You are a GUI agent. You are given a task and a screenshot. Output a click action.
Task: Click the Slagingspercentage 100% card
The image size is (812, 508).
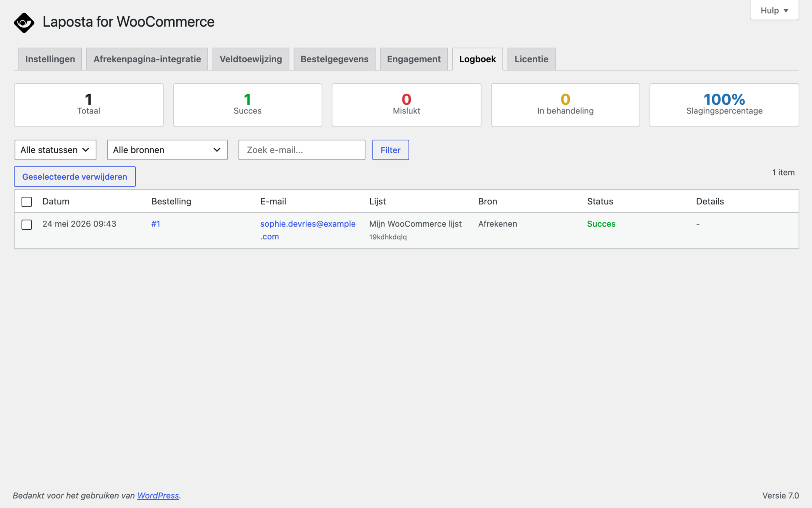724,105
